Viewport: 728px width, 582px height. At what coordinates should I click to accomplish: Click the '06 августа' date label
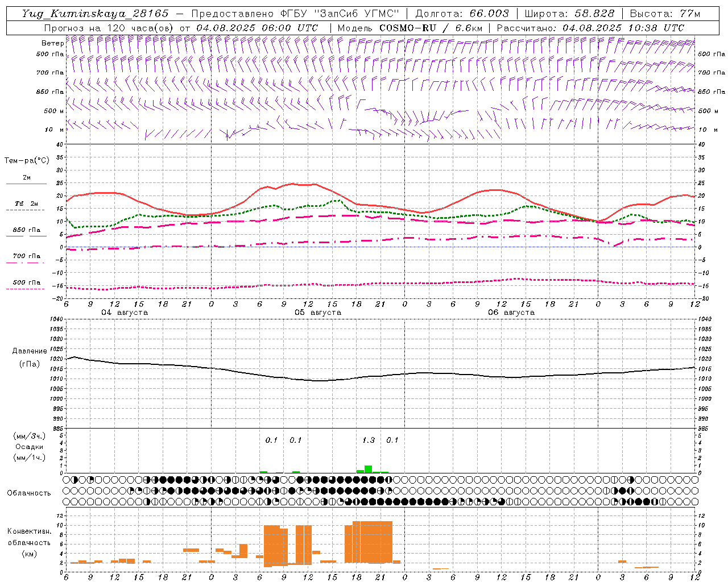click(511, 313)
